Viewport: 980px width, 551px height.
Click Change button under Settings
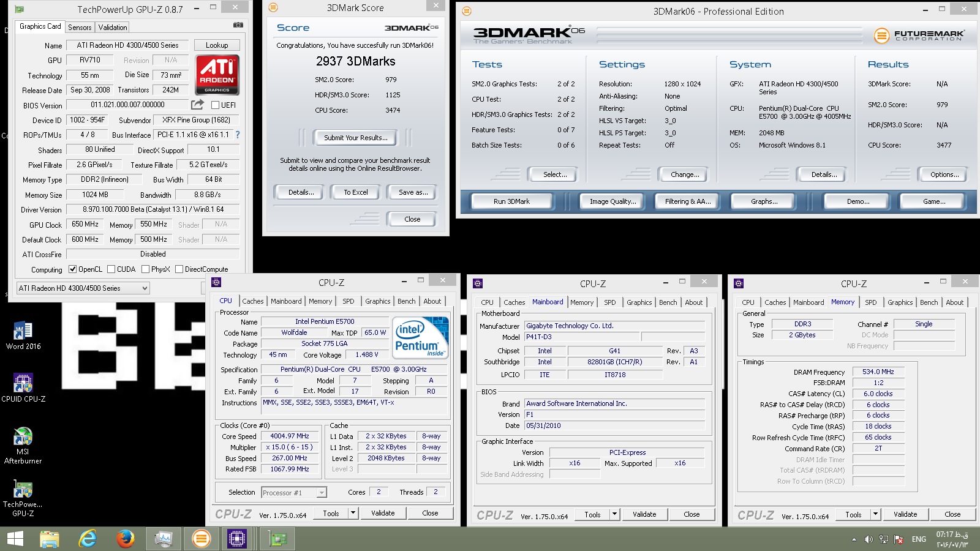point(685,174)
